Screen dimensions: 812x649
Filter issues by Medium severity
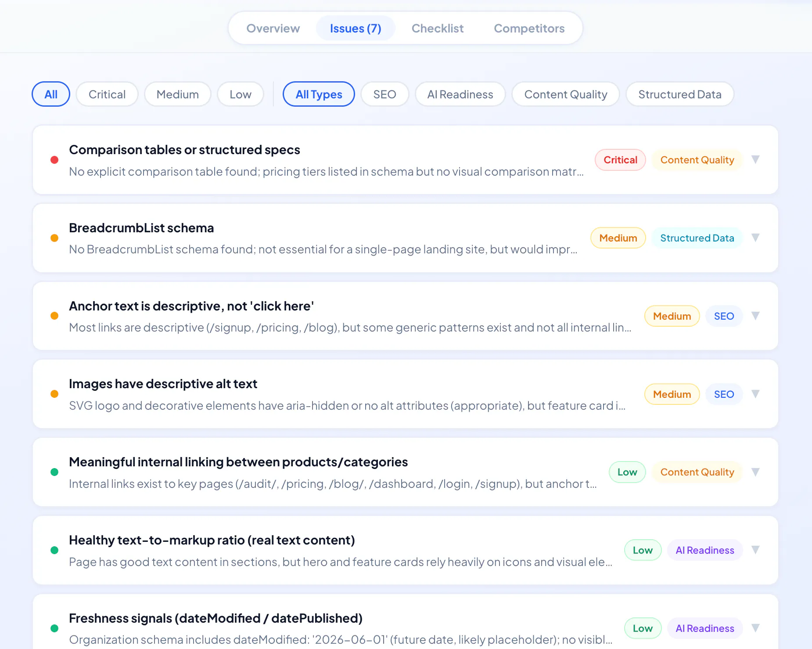click(178, 94)
